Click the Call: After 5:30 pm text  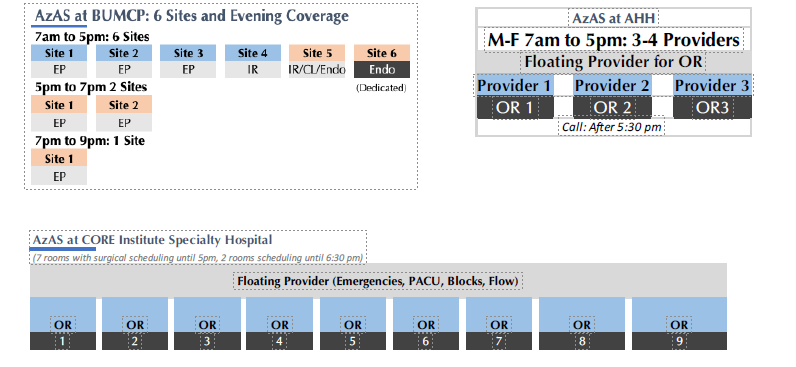(612, 127)
